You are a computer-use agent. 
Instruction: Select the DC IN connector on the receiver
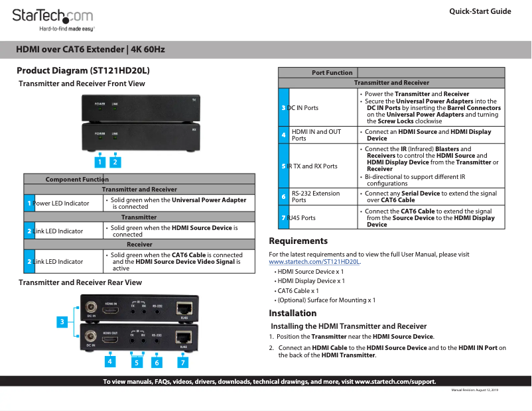(x=90, y=338)
